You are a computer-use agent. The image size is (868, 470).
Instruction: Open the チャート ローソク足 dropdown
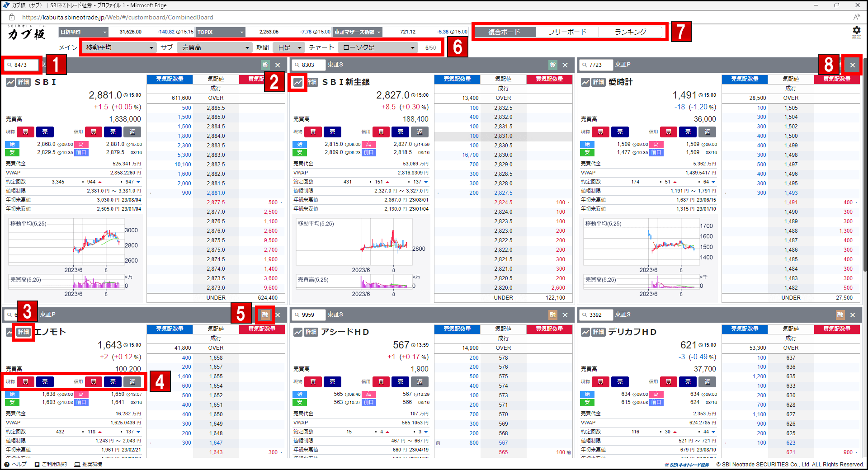378,47
